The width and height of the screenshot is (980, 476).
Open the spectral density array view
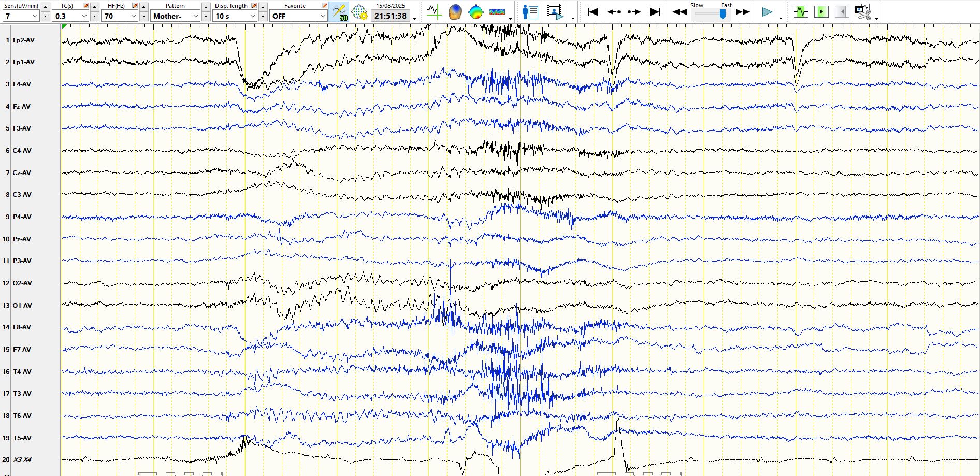[x=497, y=11]
